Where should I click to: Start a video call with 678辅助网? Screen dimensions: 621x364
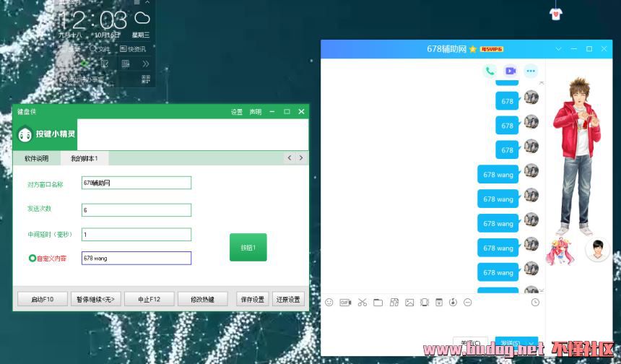point(511,71)
